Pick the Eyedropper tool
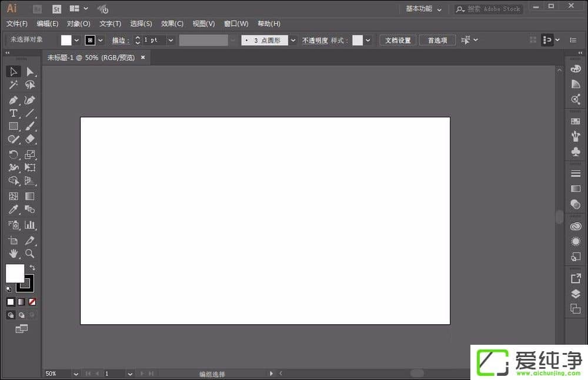Image resolution: width=588 pixels, height=380 pixels. click(13, 210)
